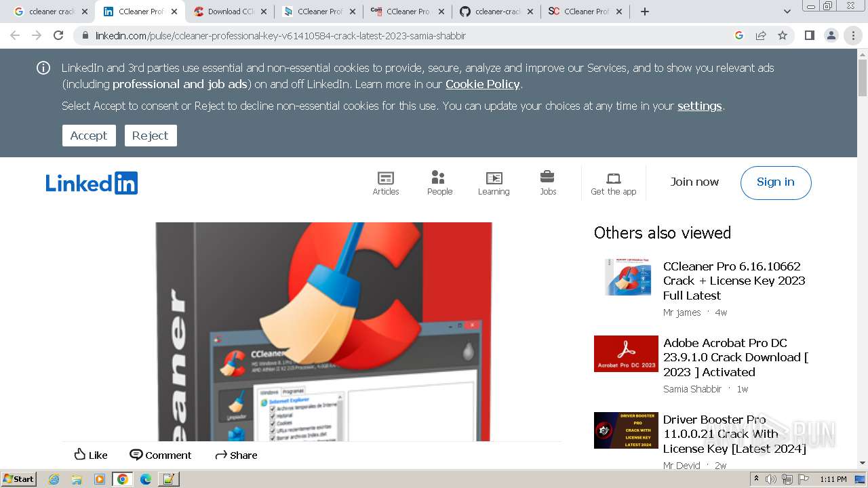Show hidden system tray icons
868x488 pixels.
pos(756,479)
